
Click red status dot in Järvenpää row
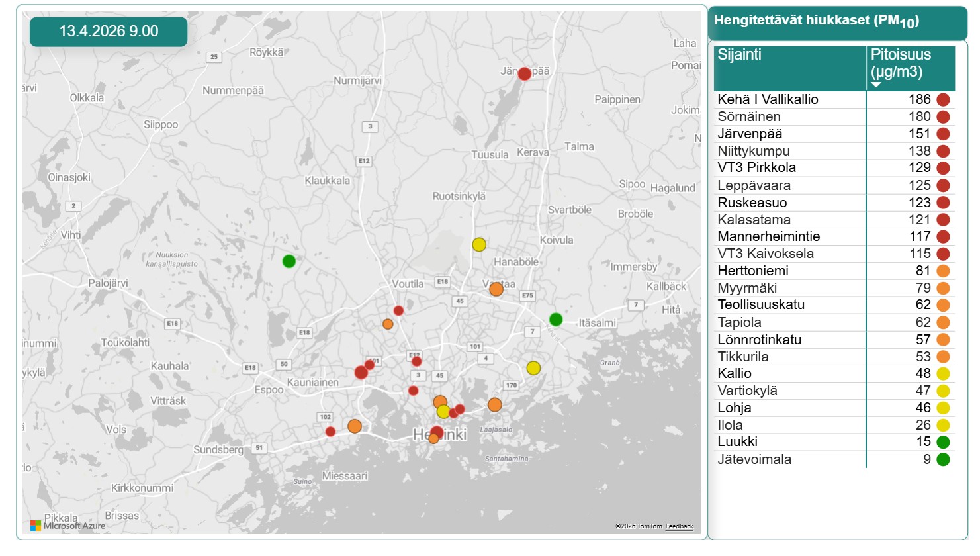click(943, 134)
